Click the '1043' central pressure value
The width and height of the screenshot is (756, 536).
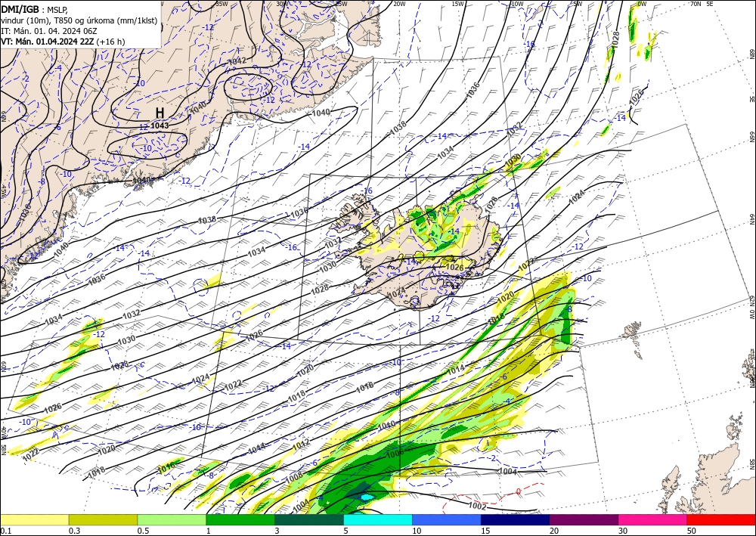click(x=160, y=125)
